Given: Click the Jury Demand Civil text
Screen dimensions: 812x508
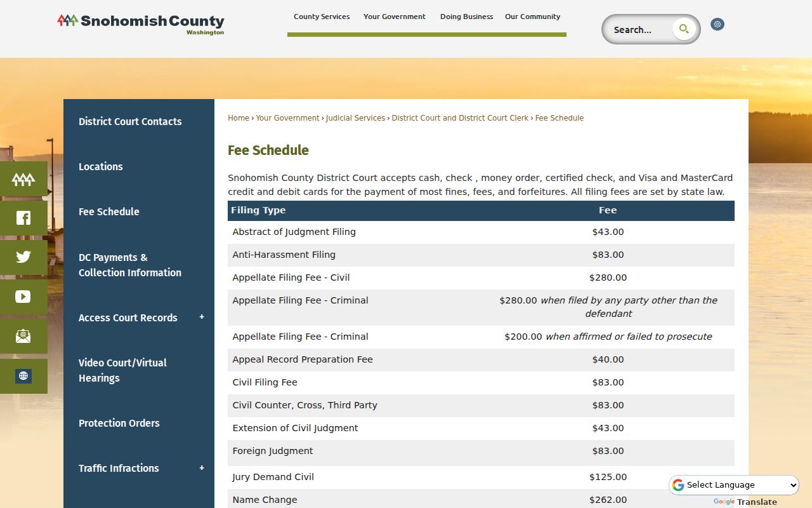Looking at the screenshot, I should click(273, 477).
